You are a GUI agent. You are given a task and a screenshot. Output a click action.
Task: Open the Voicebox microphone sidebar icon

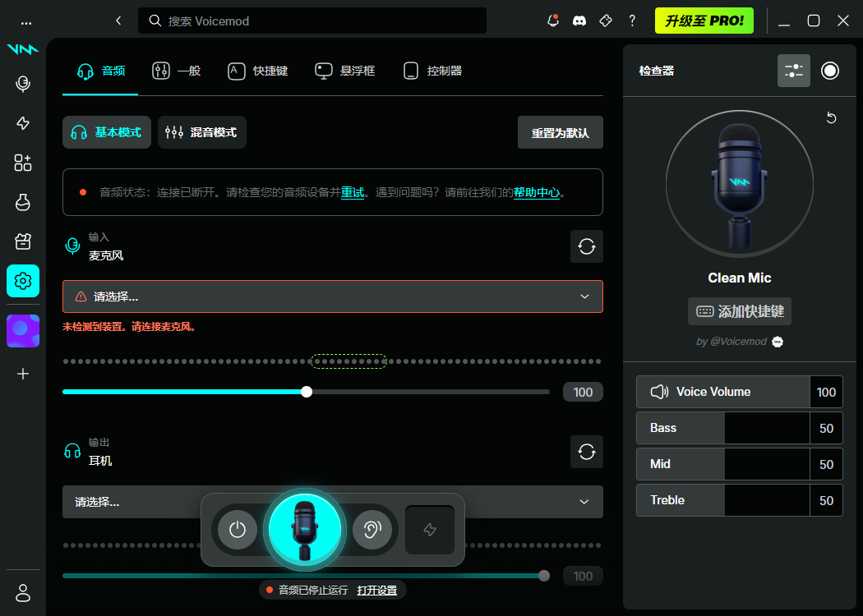coord(23,84)
